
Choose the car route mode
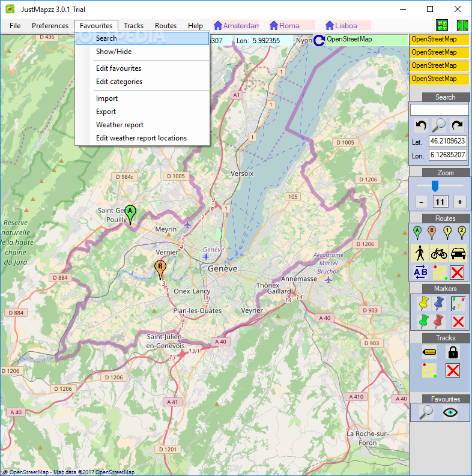[x=458, y=253]
